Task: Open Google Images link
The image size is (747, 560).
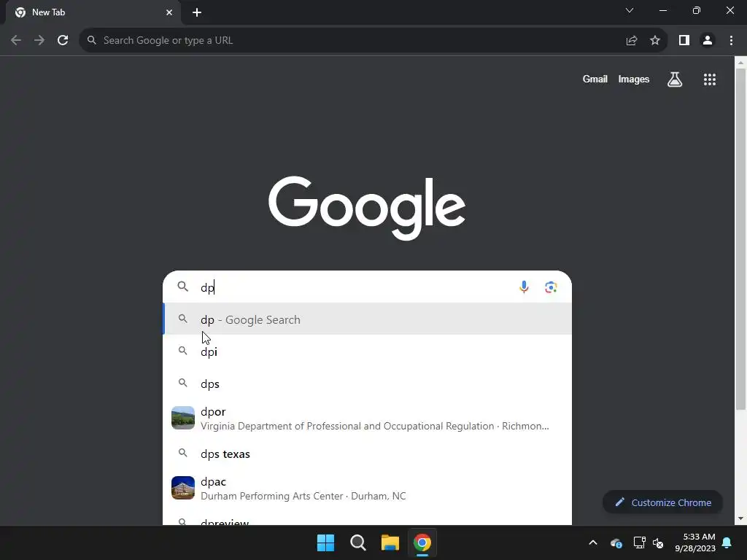Action: pos(634,79)
